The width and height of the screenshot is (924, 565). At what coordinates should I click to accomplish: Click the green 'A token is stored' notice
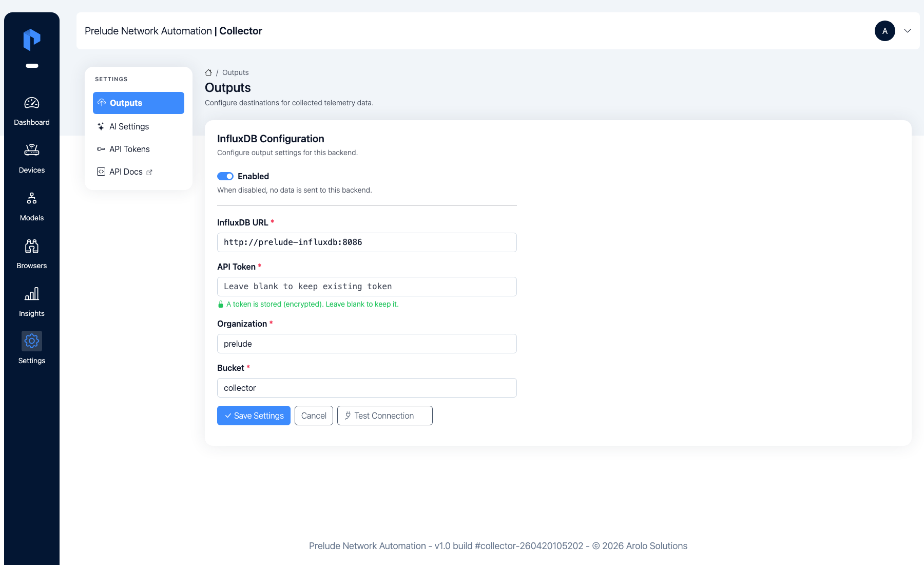coord(308,304)
